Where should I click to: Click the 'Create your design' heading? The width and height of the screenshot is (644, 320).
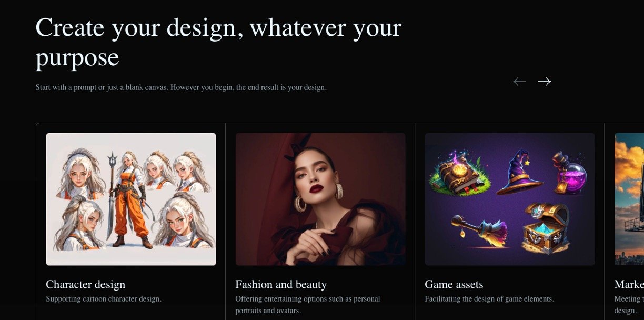(x=218, y=42)
